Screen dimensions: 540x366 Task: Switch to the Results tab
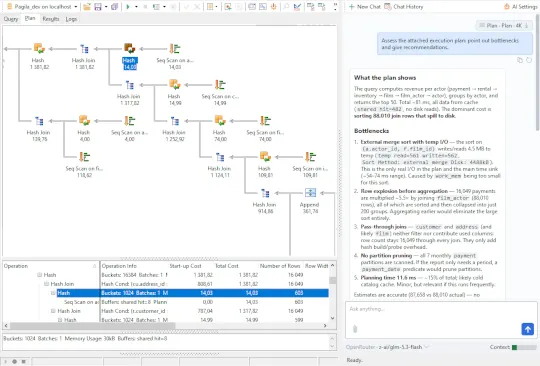pyautogui.click(x=51, y=19)
